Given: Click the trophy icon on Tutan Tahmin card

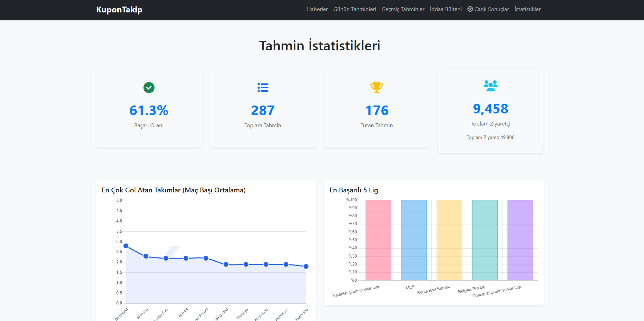Looking at the screenshot, I should click(377, 88).
